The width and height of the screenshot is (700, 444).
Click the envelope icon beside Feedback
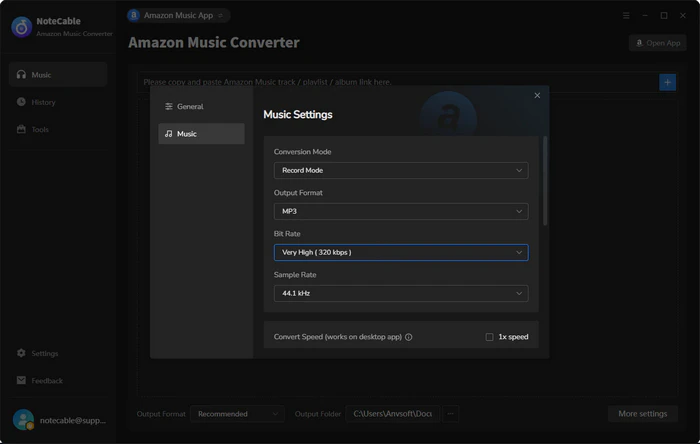coord(21,380)
